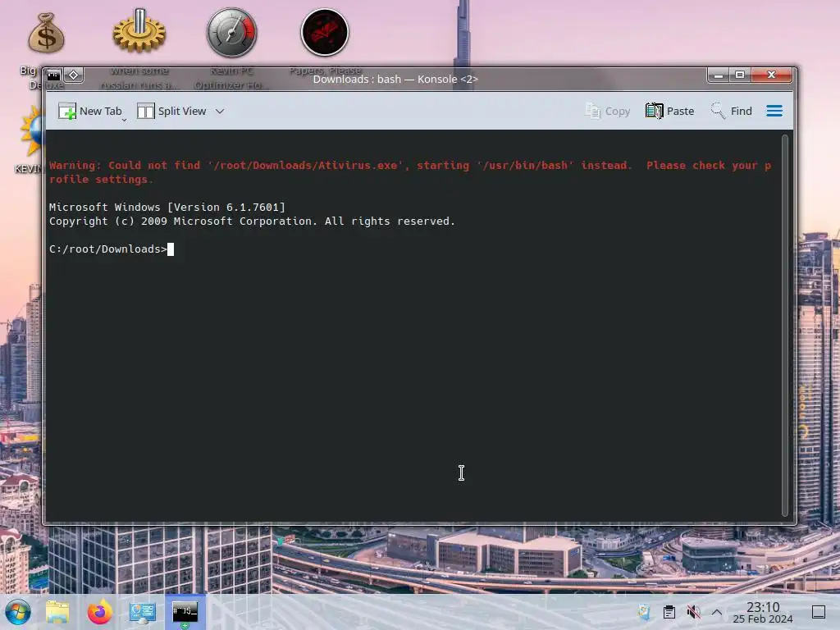Toggle the diamond all-desktops titlebar button
This screenshot has height=630, width=840.
73,75
